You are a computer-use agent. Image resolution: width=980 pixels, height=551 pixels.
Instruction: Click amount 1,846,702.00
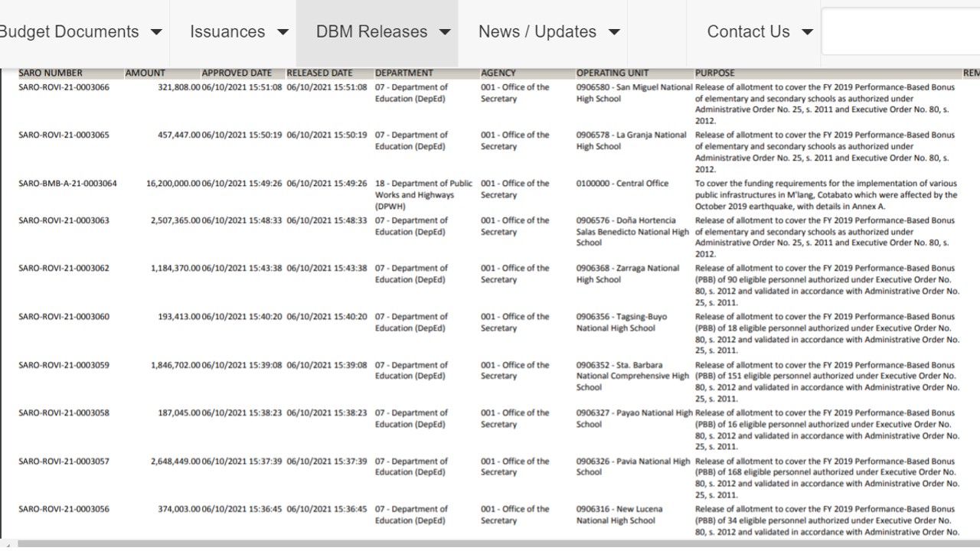coord(175,365)
